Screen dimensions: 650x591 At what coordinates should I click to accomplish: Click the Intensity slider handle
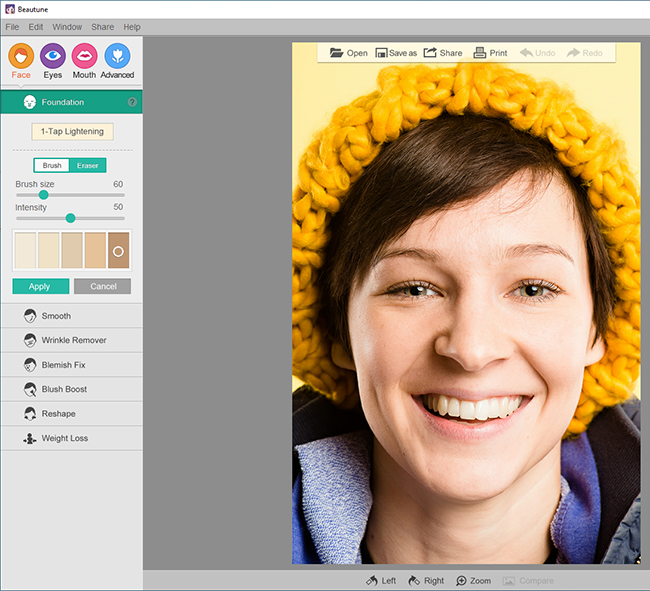tap(70, 218)
